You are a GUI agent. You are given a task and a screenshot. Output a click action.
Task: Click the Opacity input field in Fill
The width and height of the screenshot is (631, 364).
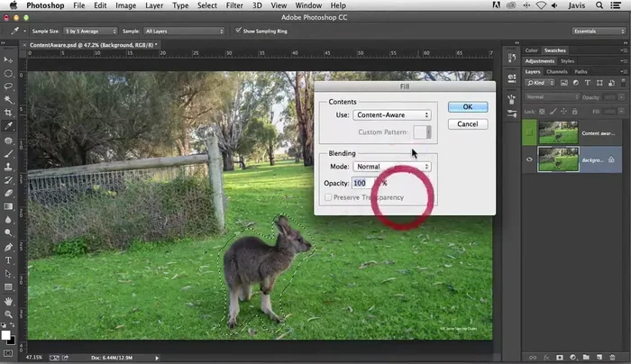point(361,183)
